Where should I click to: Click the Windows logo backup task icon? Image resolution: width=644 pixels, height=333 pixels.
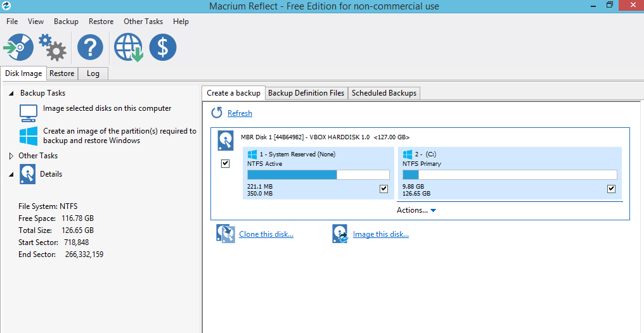point(29,135)
